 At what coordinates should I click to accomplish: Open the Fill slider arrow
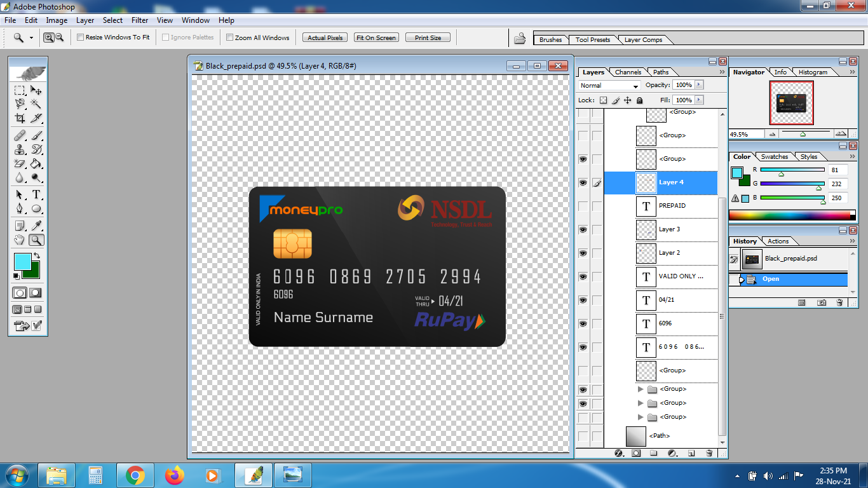[700, 100]
